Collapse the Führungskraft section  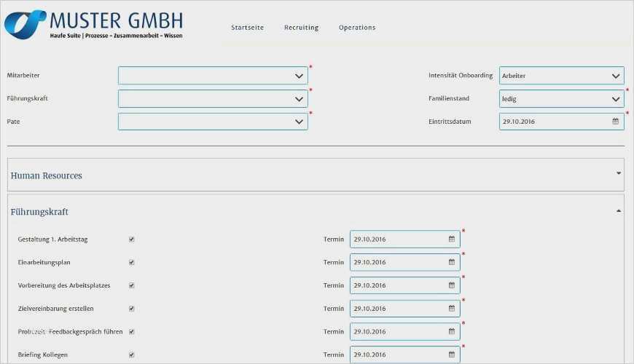point(619,211)
